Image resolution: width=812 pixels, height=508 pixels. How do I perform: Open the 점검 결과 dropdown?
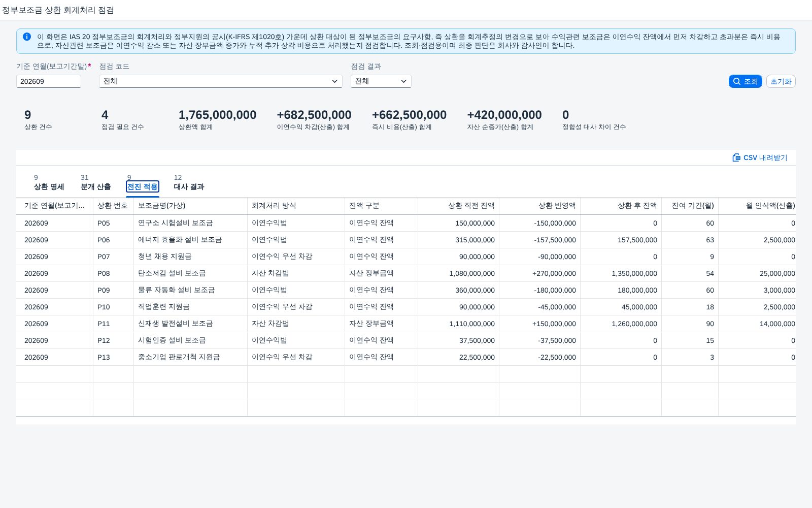tap(381, 81)
